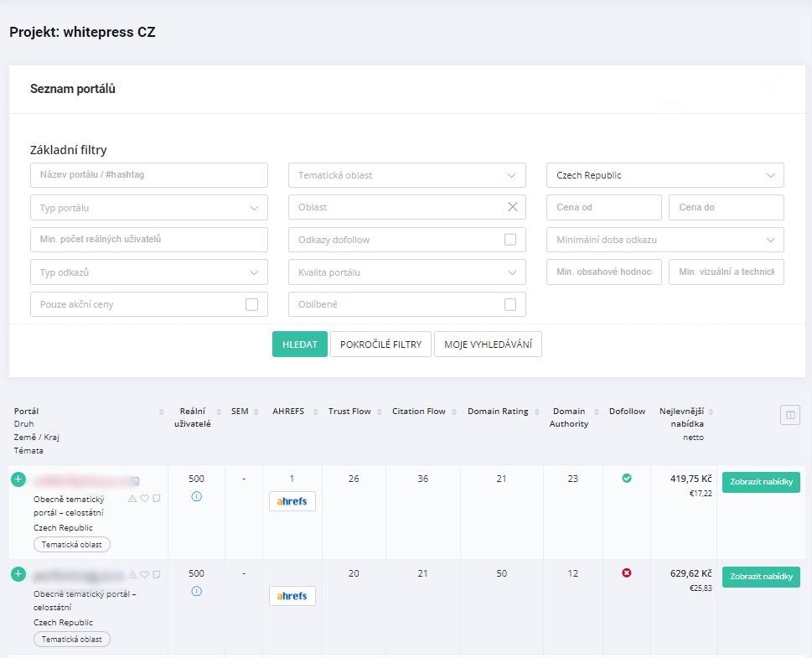Focus the Cena do input
Image resolution: width=812 pixels, height=658 pixels.
pos(727,207)
